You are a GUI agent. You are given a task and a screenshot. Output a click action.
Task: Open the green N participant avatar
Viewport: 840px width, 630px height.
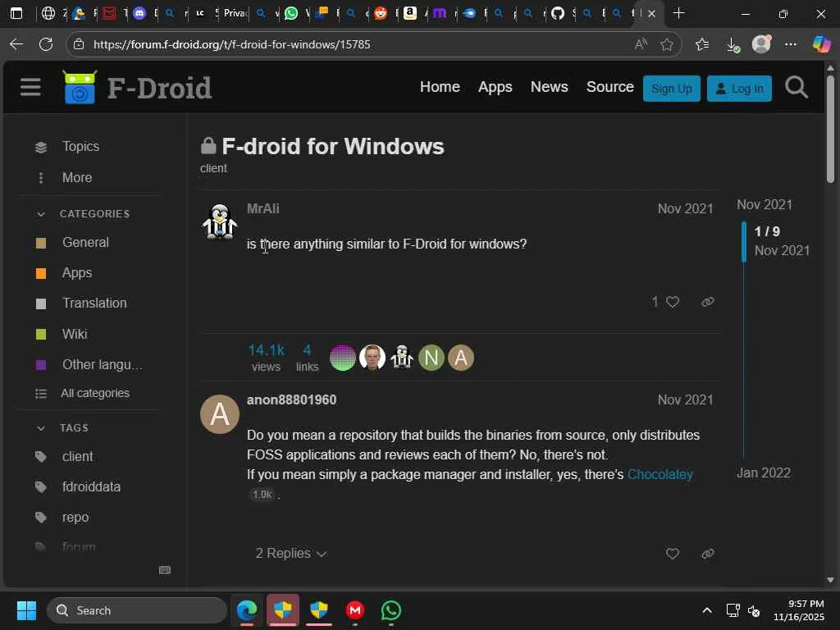(x=431, y=358)
